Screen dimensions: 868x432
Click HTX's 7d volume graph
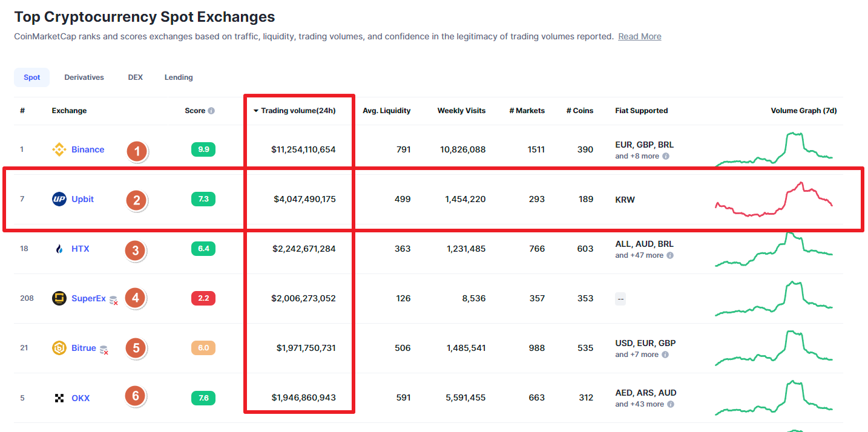(x=774, y=249)
